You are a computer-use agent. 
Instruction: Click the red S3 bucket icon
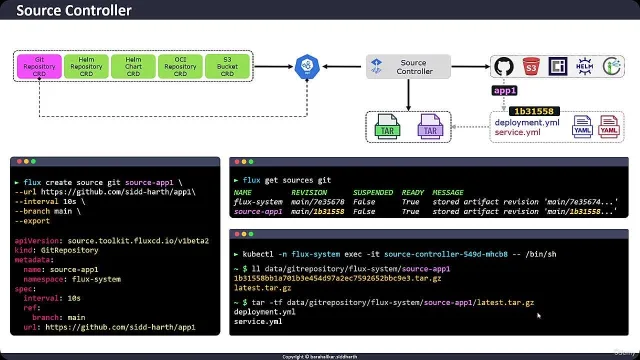(x=531, y=67)
